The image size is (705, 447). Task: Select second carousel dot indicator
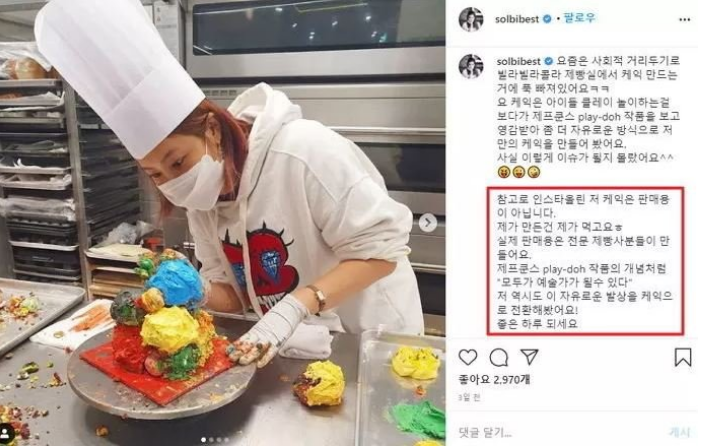pyautogui.click(x=211, y=439)
